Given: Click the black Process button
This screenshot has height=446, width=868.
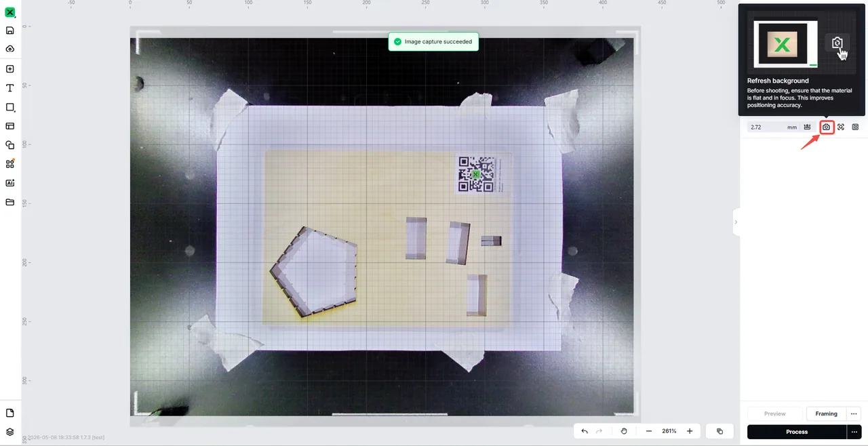Looking at the screenshot, I should pos(797,432).
